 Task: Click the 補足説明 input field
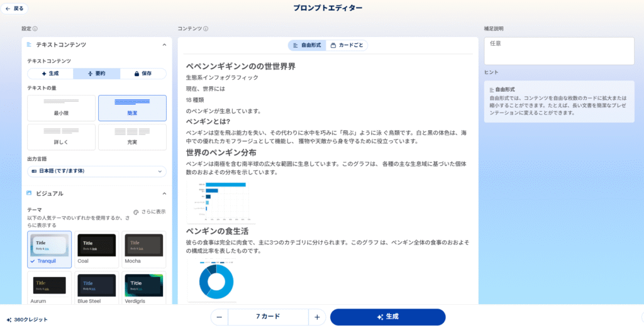coord(558,51)
